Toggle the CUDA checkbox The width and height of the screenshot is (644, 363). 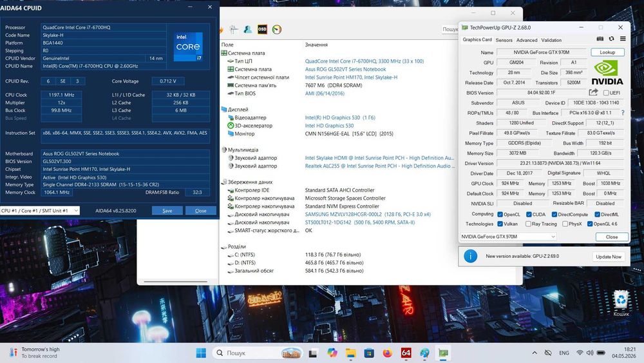click(529, 214)
